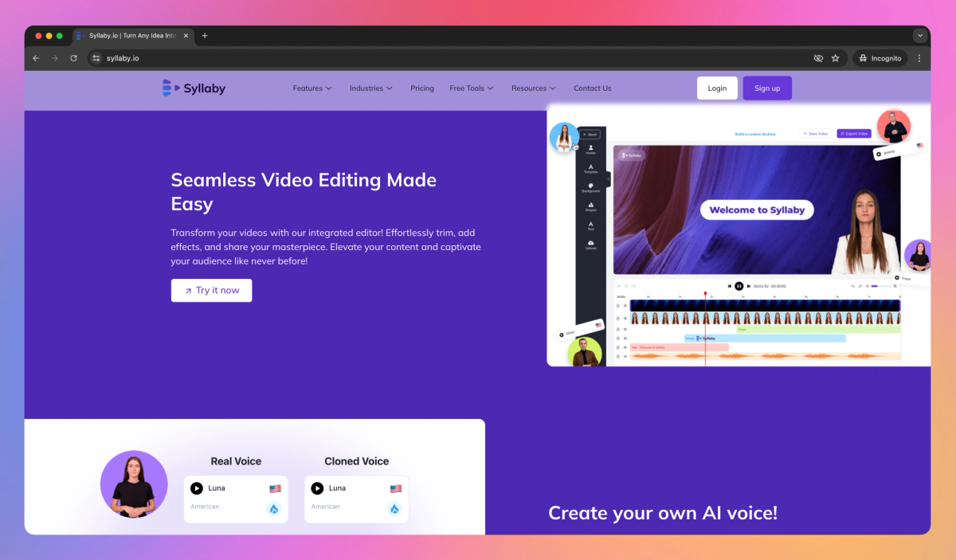956x560 pixels.
Task: Click the US flag in Cloned Voice card
Action: click(x=395, y=488)
